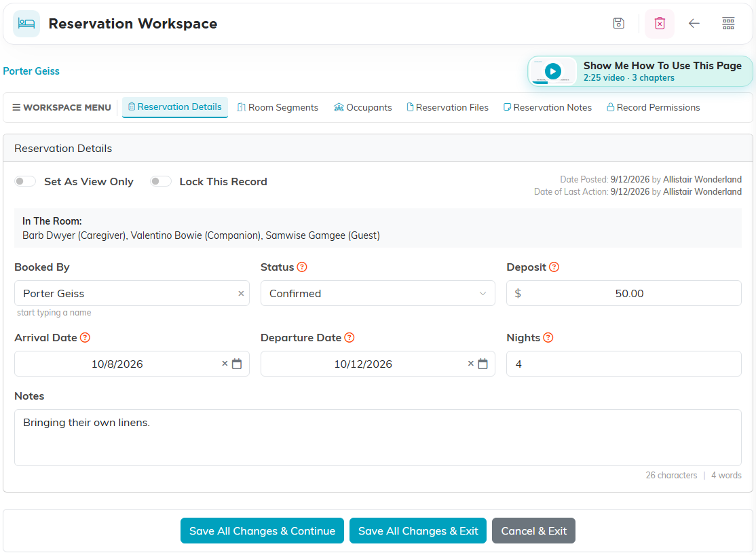Click the Nights input field
The width and height of the screenshot is (756, 555).
click(624, 364)
